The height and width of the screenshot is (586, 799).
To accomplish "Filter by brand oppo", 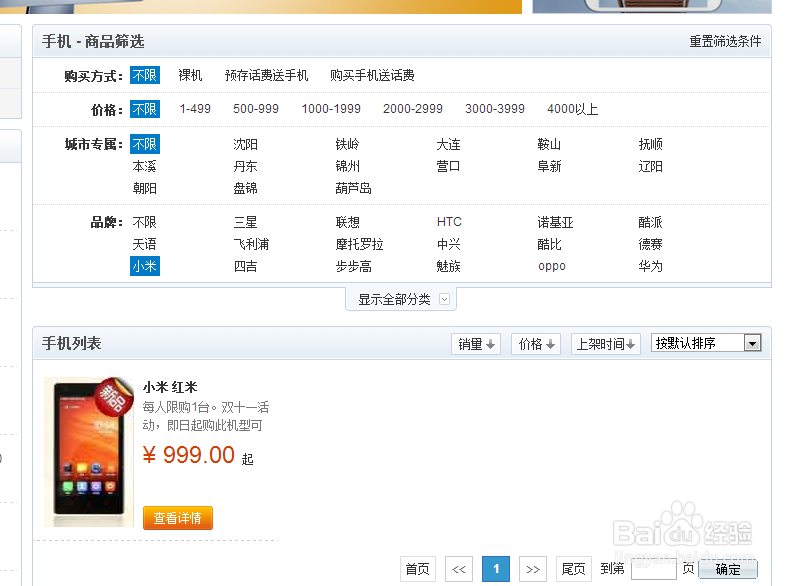I will pyautogui.click(x=552, y=266).
